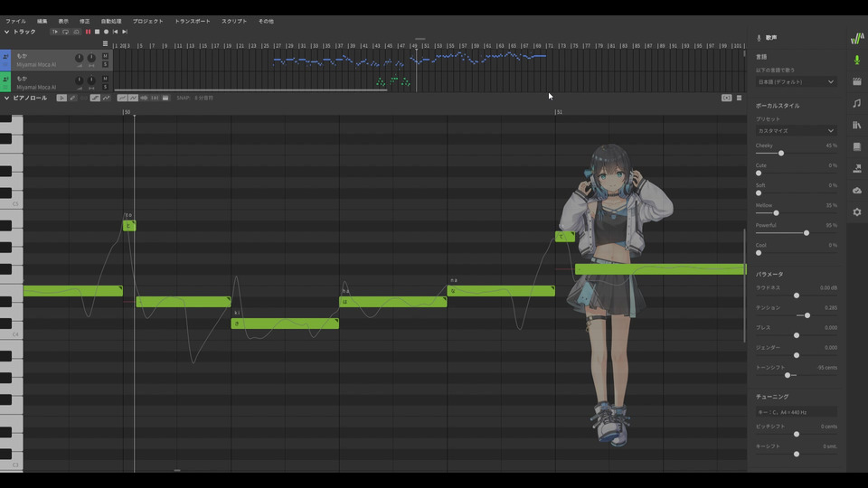Open the プロジェクト menu

click(x=147, y=21)
